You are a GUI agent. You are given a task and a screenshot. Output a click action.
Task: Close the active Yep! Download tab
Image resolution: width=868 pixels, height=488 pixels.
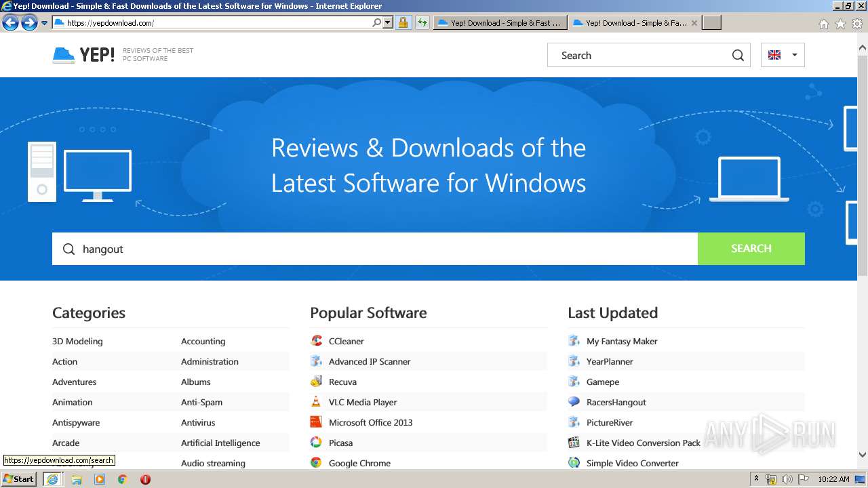[694, 22]
